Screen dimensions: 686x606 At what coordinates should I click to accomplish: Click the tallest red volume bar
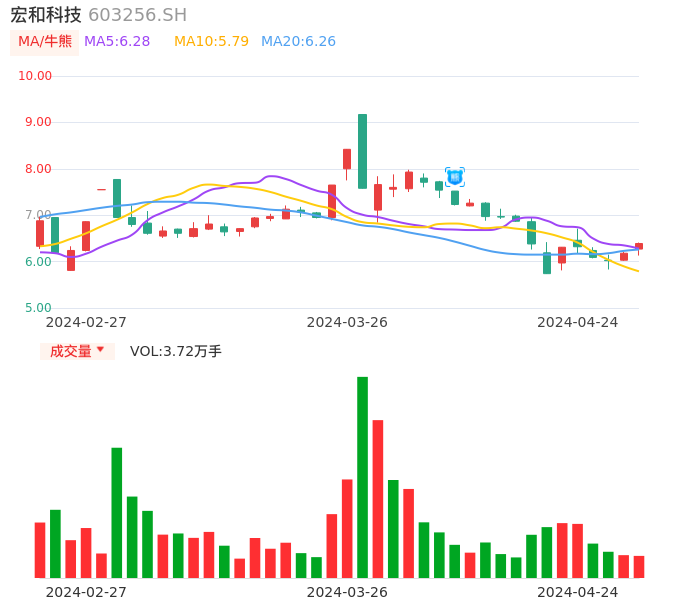(x=378, y=499)
